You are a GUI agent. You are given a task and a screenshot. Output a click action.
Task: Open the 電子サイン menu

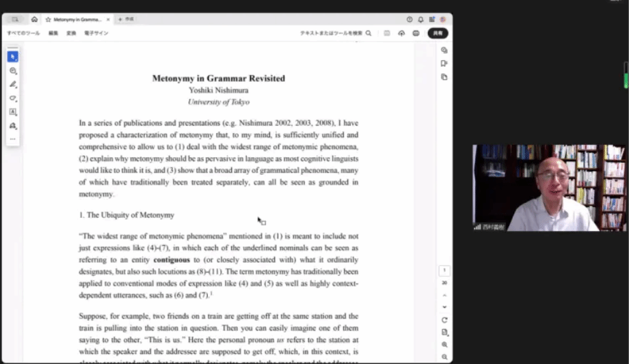pyautogui.click(x=96, y=33)
